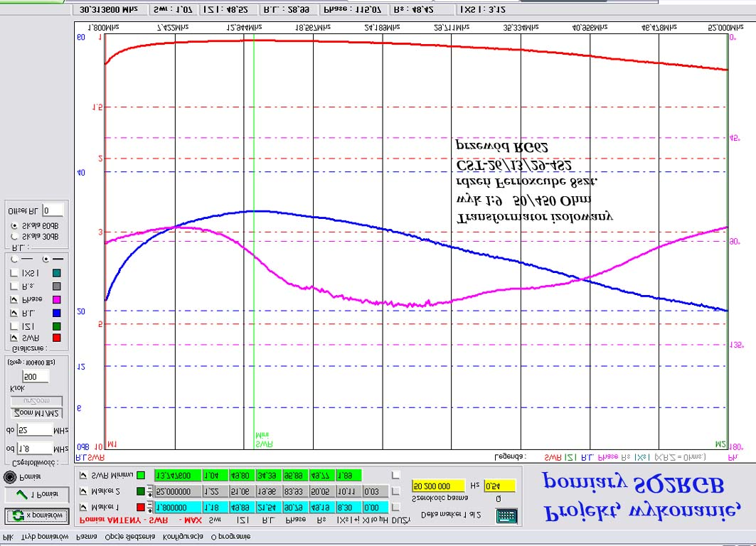Click Marker 2 Swr cell showing 1.22
The width and height of the screenshot is (756, 546).
[215, 491]
